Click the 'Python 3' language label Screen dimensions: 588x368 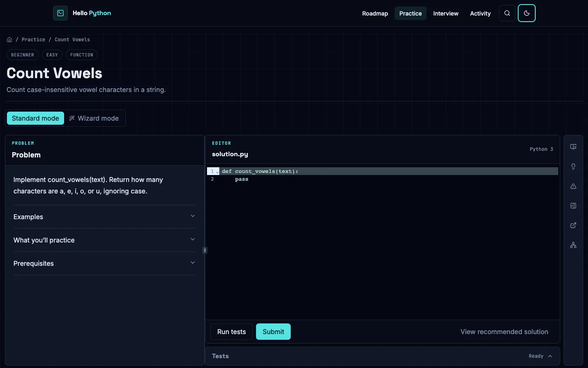coord(541,149)
